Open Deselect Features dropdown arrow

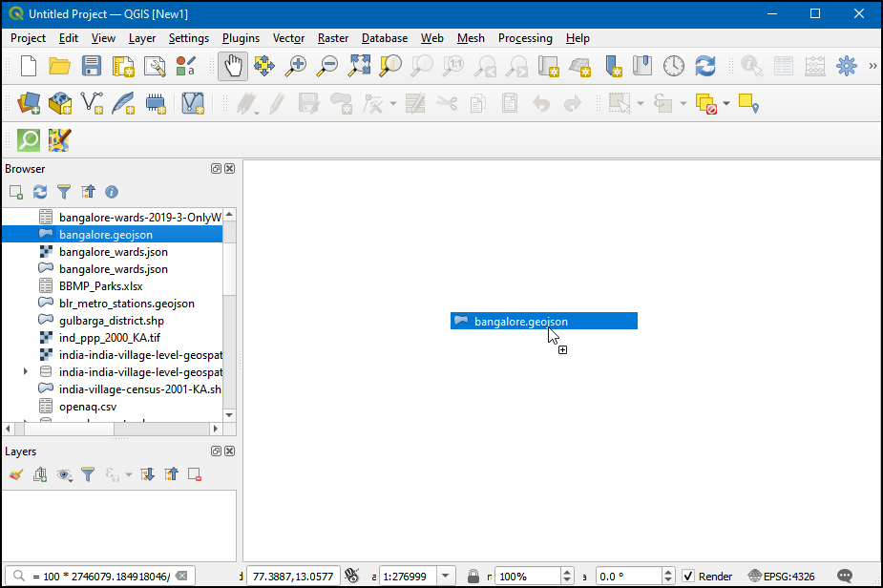tap(726, 103)
